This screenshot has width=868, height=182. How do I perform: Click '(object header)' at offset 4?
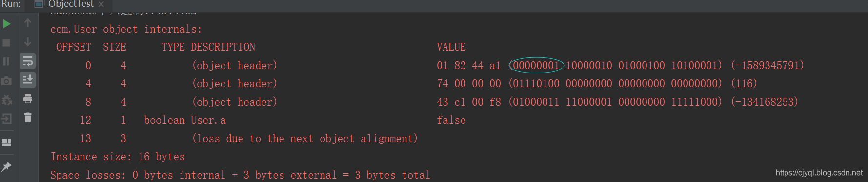point(235,84)
